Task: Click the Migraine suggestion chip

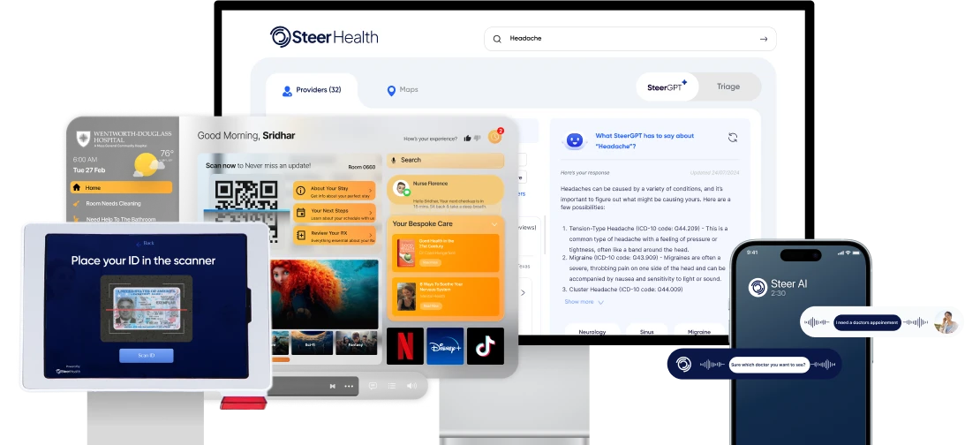Action: click(x=698, y=331)
